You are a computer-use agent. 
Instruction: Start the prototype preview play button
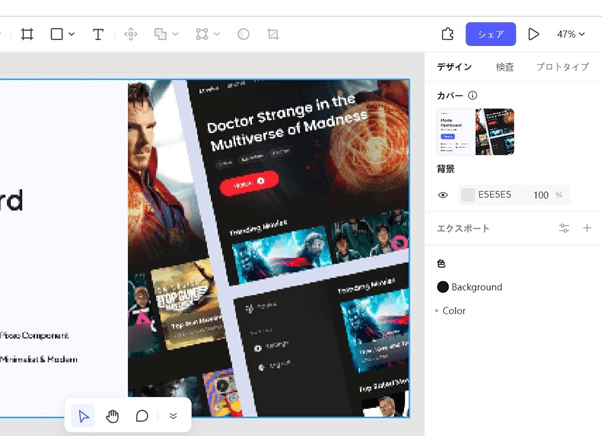(533, 34)
